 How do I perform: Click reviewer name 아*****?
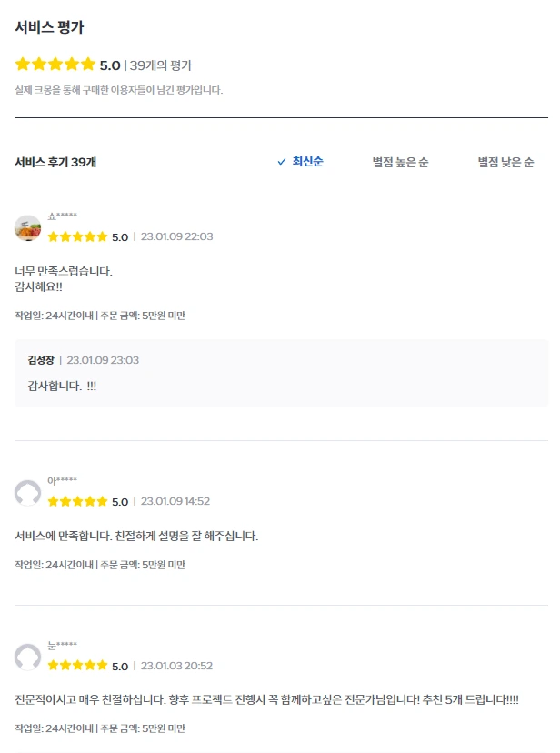tap(62, 480)
